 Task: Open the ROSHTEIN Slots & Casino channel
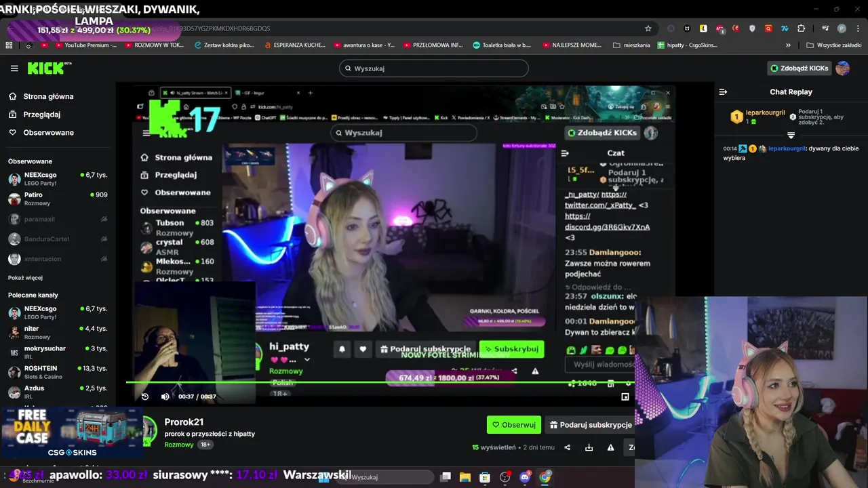(57, 372)
